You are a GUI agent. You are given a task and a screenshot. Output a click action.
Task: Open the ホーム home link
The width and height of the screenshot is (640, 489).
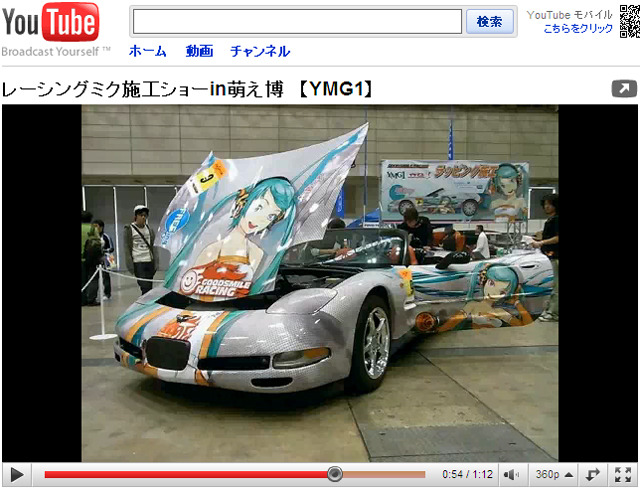click(x=147, y=51)
